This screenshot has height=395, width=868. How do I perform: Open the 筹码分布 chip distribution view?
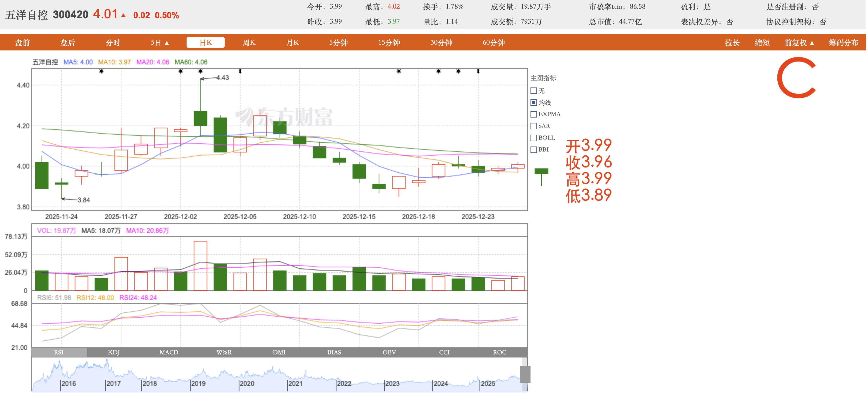(x=843, y=43)
